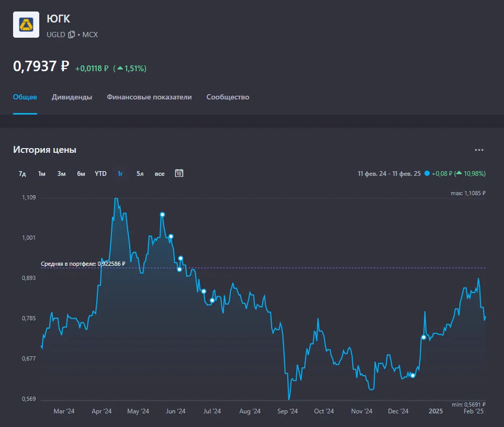504x427 pixels.
Task: Show the 5л price history
Action: 140,174
